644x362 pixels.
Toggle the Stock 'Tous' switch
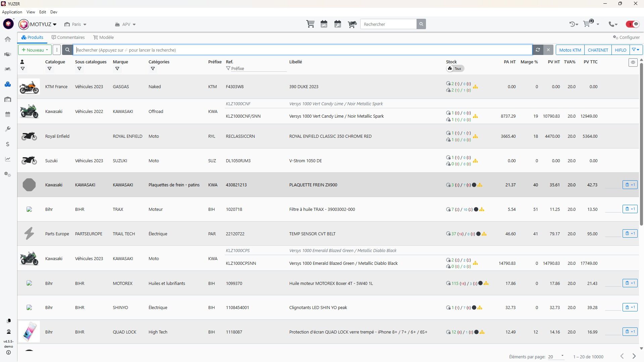pos(454,68)
